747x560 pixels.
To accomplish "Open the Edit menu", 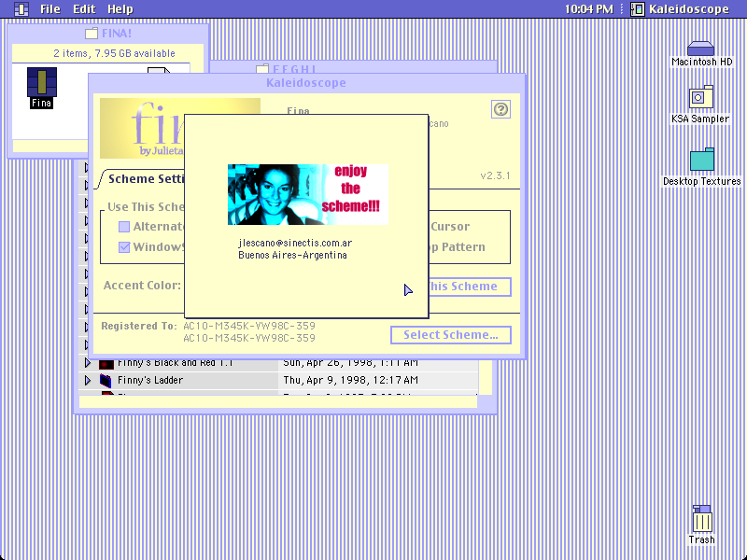I will [x=84, y=9].
